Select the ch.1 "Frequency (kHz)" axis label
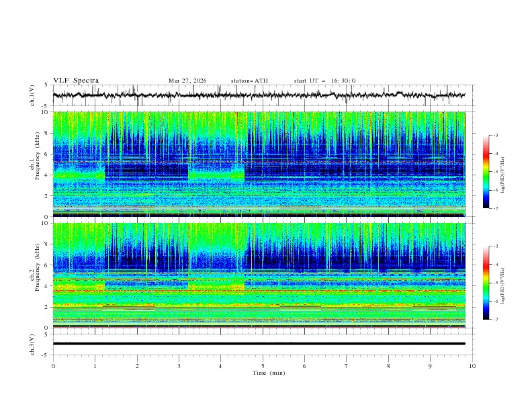Image resolution: width=532 pixels, height=411 pixels. pyautogui.click(x=37, y=156)
